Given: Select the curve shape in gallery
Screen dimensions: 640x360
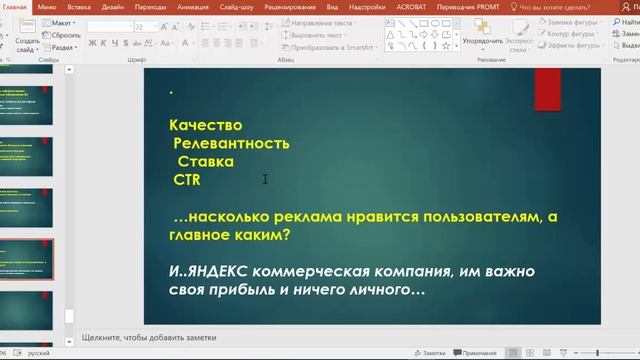Looking at the screenshot, I should pos(413,46).
